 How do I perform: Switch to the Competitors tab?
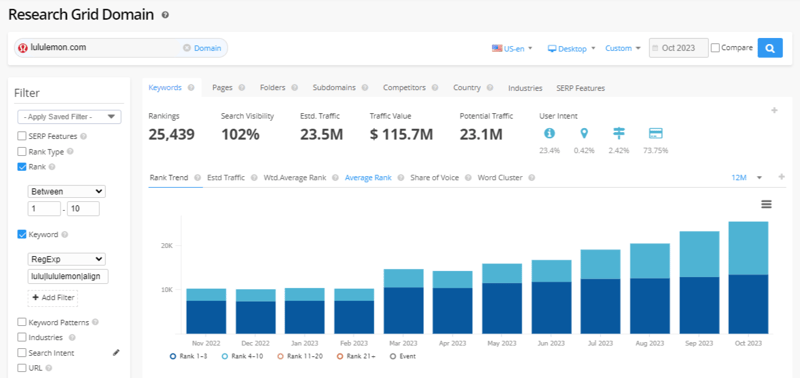click(404, 88)
